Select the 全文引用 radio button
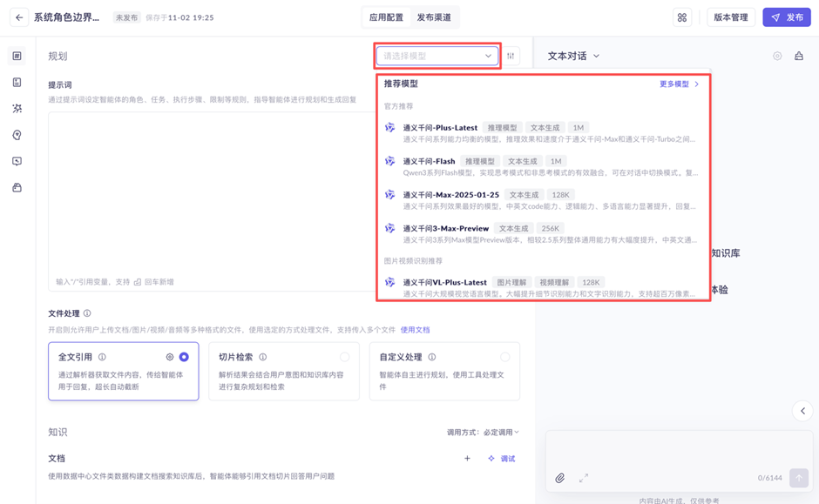This screenshot has height=504, width=819. tap(184, 357)
